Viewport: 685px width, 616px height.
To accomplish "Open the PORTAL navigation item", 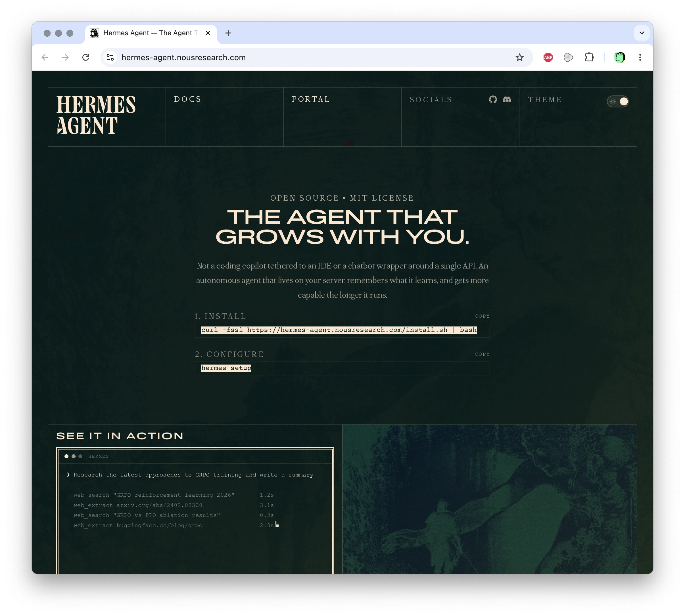I will [x=311, y=99].
